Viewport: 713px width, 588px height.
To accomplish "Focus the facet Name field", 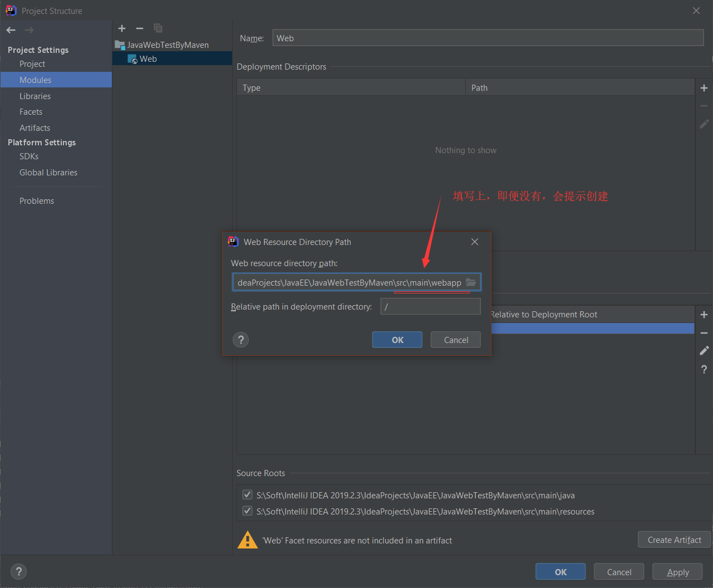I will [488, 38].
